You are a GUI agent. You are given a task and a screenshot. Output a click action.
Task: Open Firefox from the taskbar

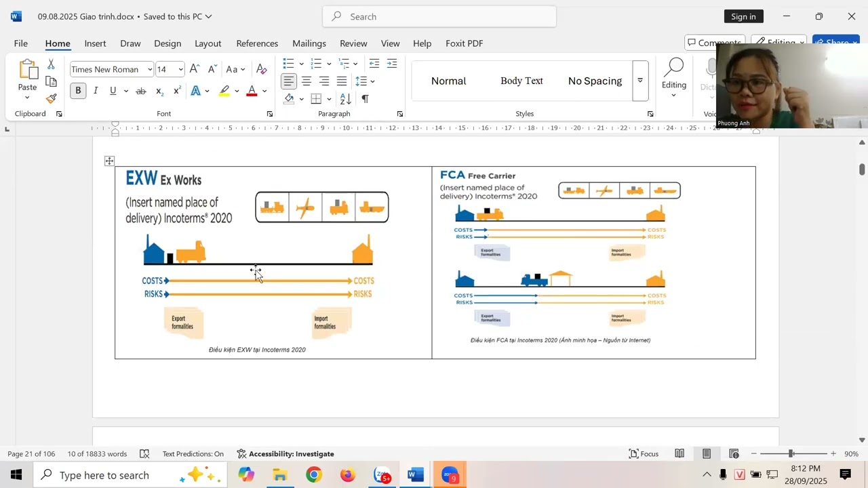click(348, 475)
